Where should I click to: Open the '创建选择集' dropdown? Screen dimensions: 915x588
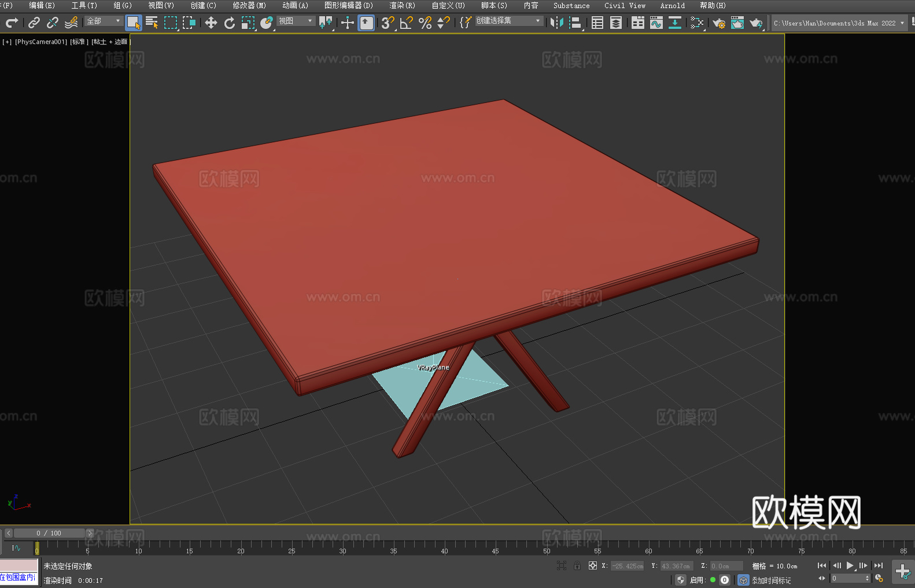509,21
